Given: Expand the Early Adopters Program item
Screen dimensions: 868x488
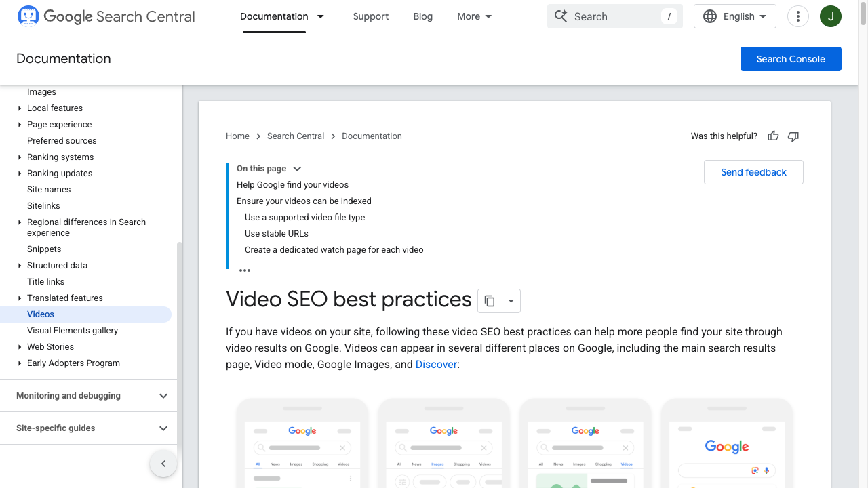Looking at the screenshot, I should (20, 363).
